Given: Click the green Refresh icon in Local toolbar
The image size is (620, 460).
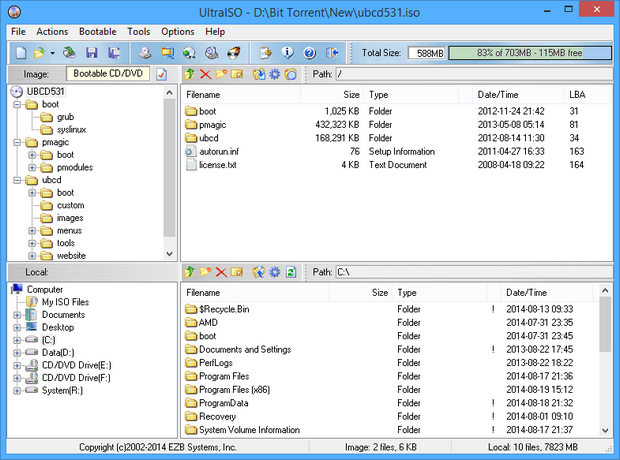Looking at the screenshot, I should click(x=291, y=272).
